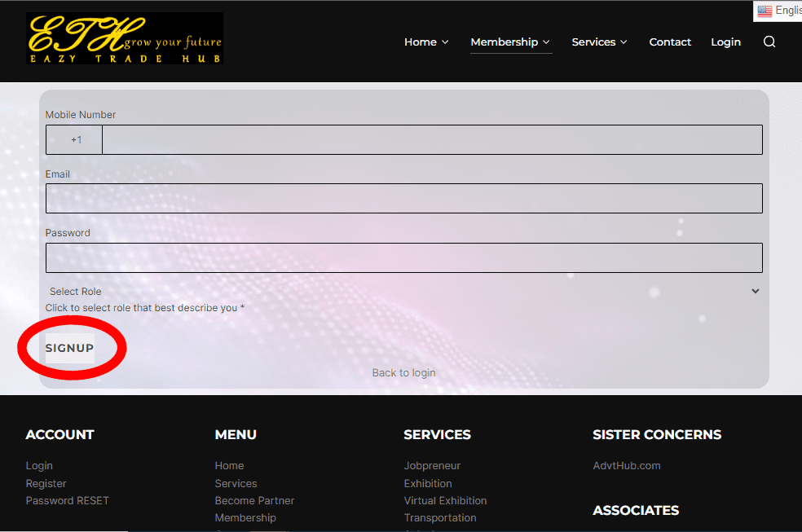
Task: Open Password RESET footer link
Action: point(67,500)
